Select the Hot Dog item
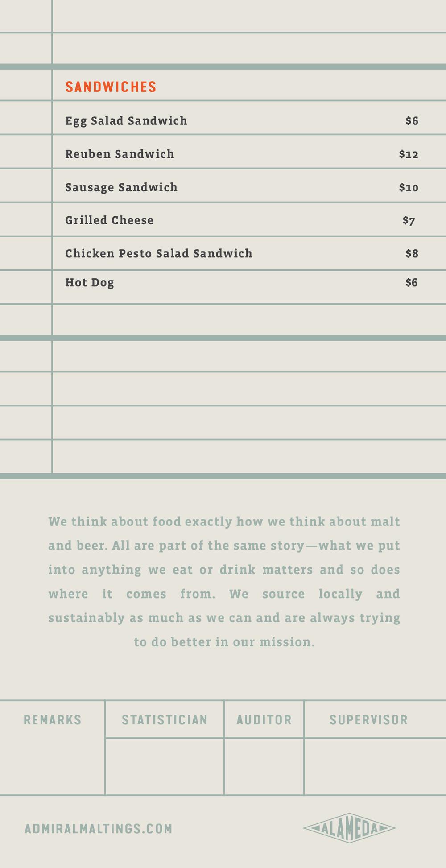The image size is (446, 868). pos(90,283)
